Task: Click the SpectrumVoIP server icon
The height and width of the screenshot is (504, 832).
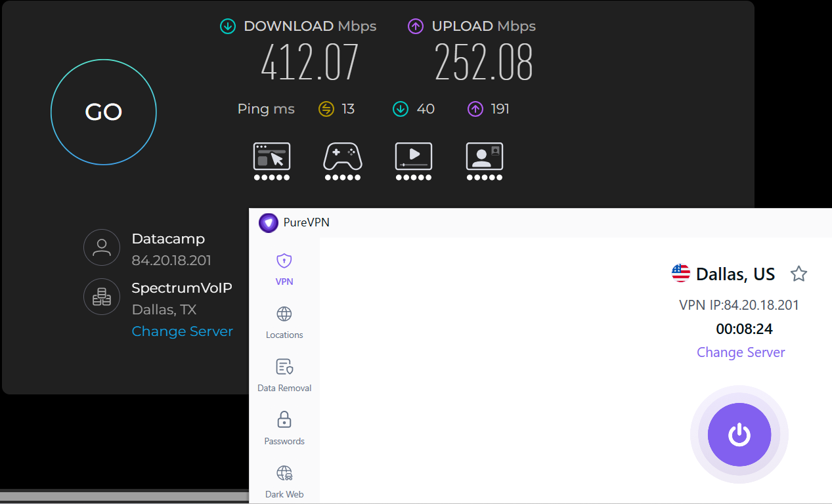Action: [x=102, y=297]
